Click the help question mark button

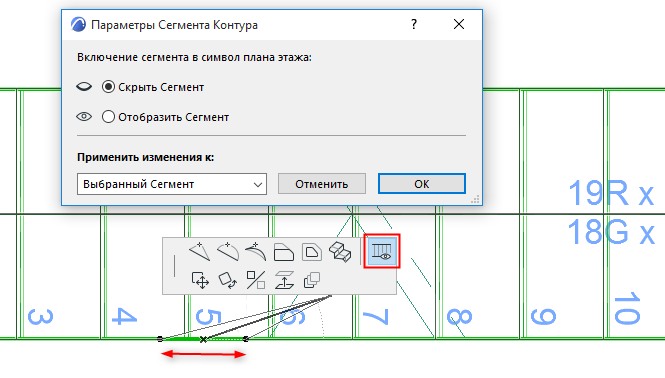click(414, 24)
